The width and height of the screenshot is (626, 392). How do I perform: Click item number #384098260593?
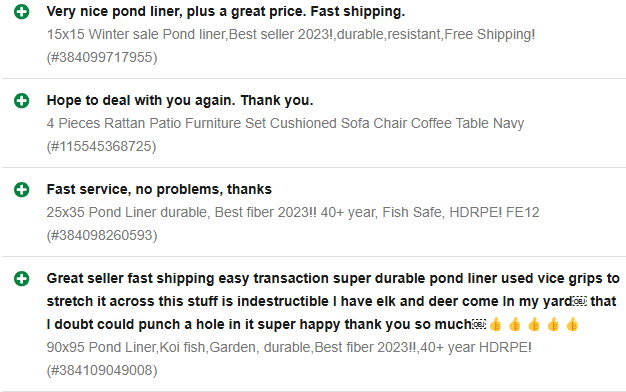click(102, 236)
